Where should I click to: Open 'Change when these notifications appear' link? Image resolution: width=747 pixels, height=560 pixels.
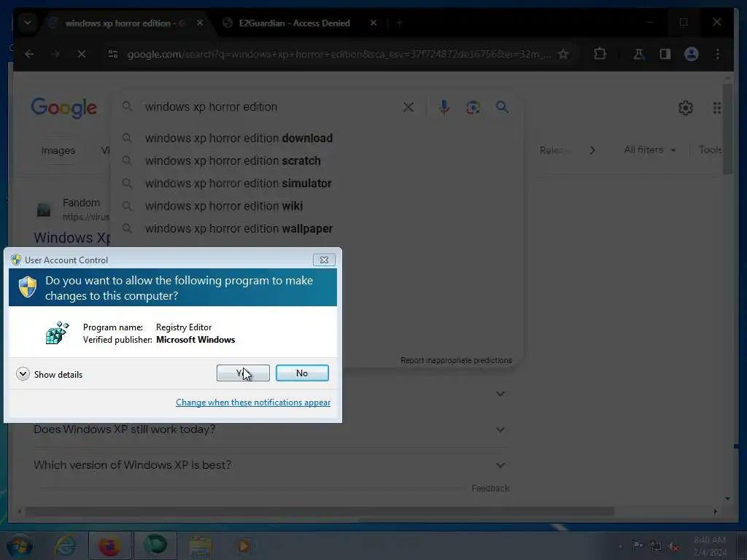pyautogui.click(x=253, y=402)
